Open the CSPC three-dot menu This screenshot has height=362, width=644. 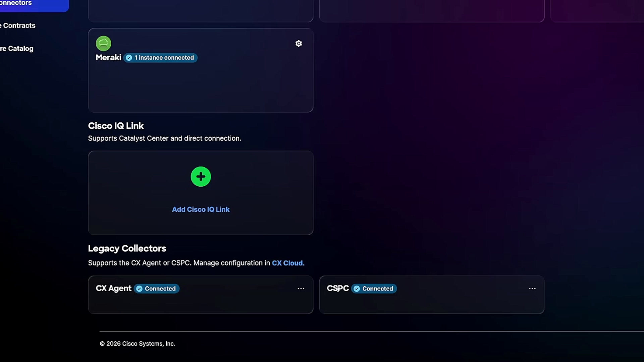pos(532,289)
